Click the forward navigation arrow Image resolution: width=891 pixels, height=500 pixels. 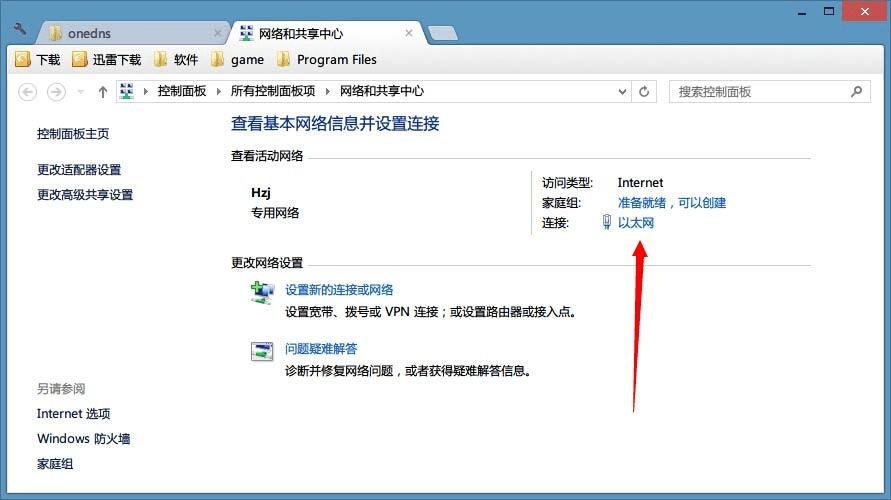coord(56,91)
